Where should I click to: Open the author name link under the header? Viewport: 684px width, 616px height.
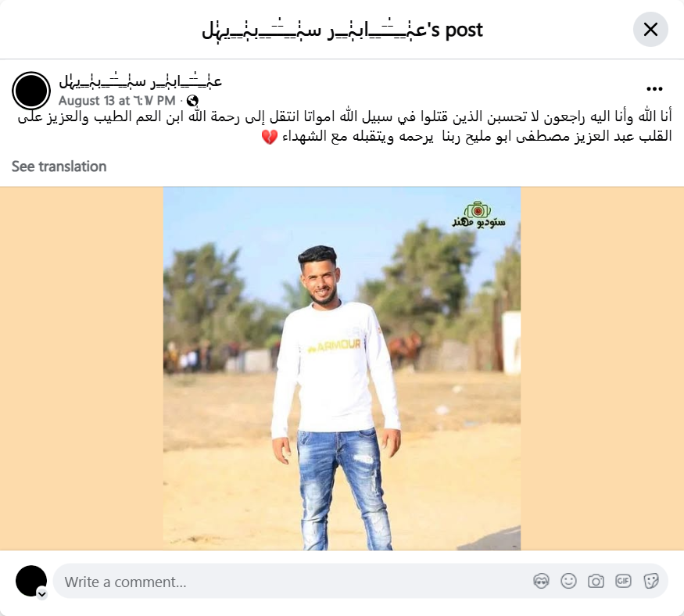coord(140,81)
